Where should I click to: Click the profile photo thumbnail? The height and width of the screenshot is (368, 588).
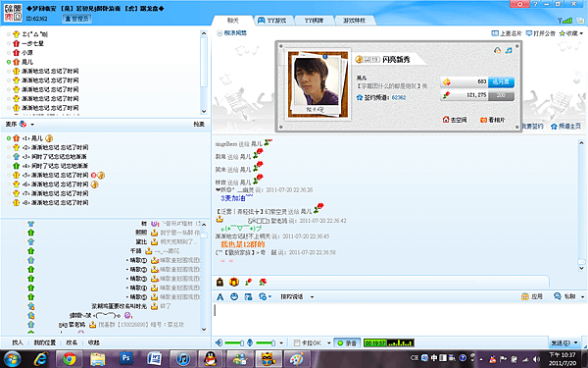(x=318, y=80)
